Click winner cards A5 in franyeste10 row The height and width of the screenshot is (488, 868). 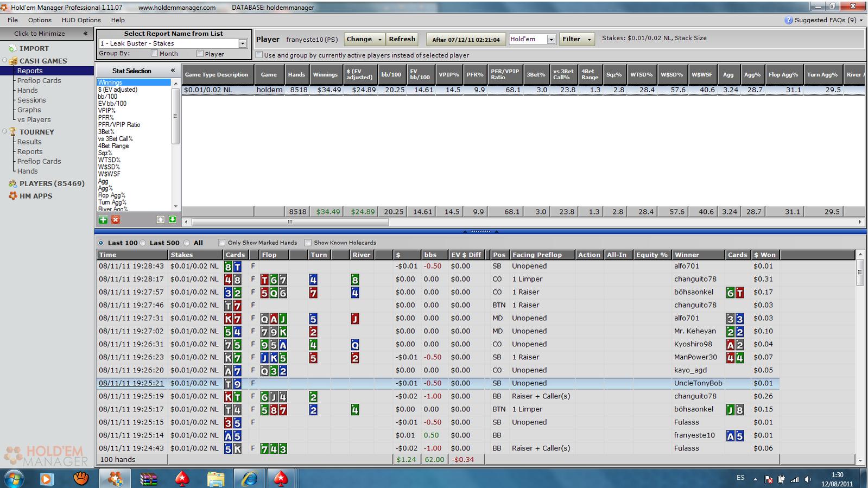[x=735, y=435]
